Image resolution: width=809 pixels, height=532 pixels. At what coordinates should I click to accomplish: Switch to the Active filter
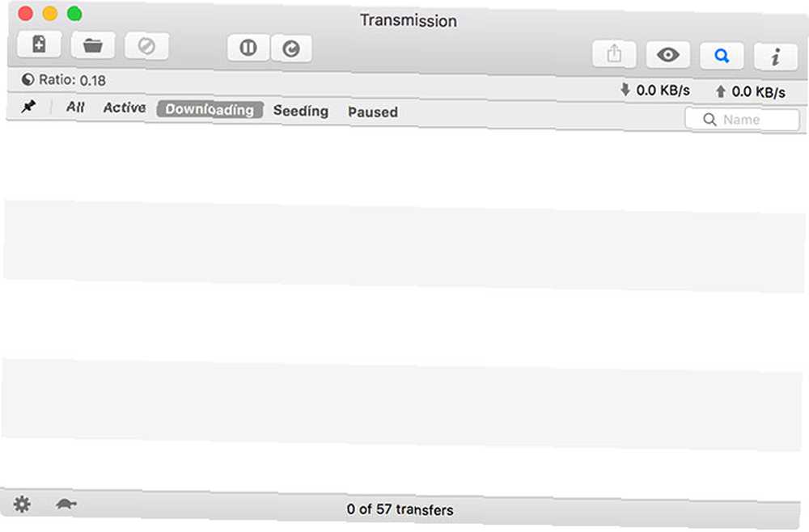click(x=125, y=108)
